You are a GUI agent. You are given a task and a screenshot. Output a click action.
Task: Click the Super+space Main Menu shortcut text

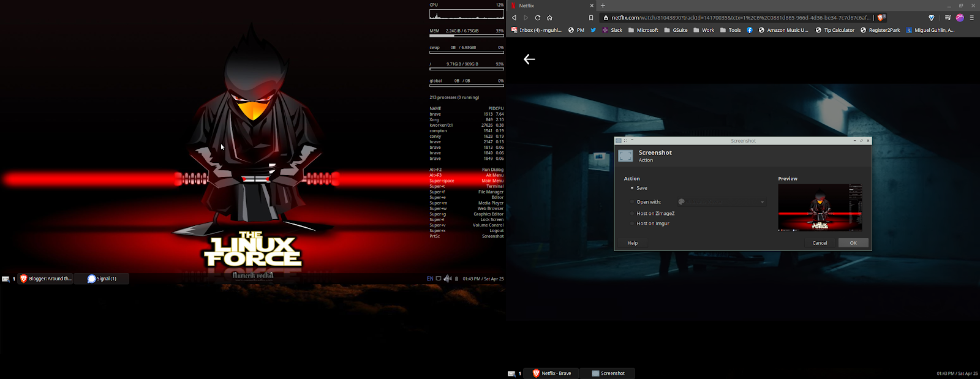click(466, 181)
